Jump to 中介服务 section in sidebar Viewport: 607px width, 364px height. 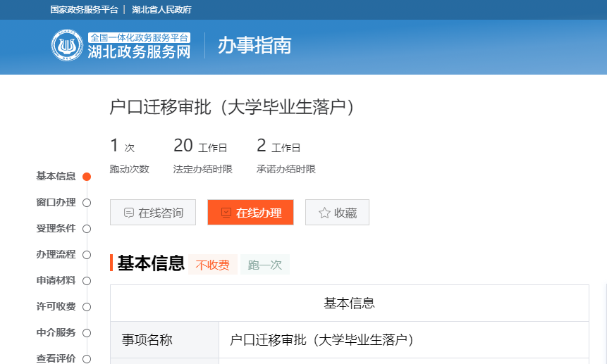click(x=56, y=332)
